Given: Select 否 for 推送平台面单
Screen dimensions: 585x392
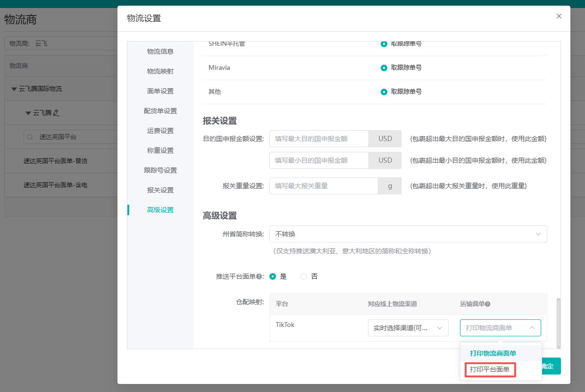Looking at the screenshot, I should coord(304,276).
